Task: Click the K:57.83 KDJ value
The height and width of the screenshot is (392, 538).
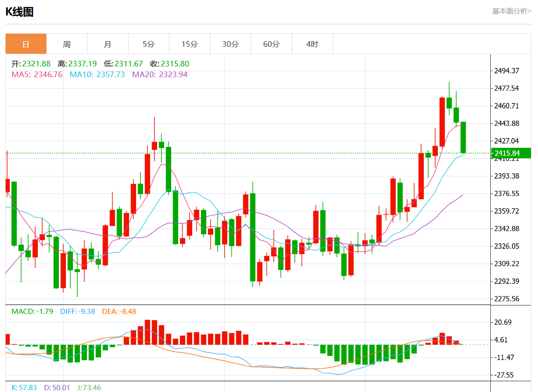Action: point(24,387)
